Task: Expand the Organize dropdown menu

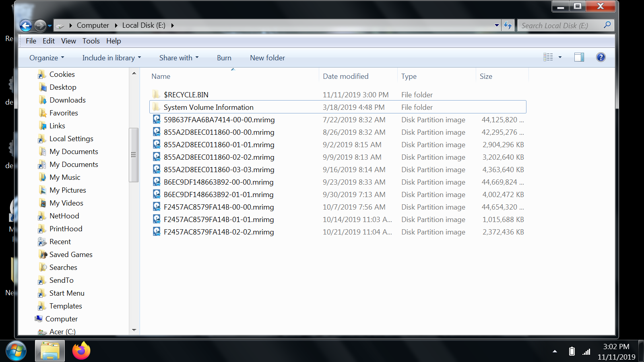Action: [46, 58]
